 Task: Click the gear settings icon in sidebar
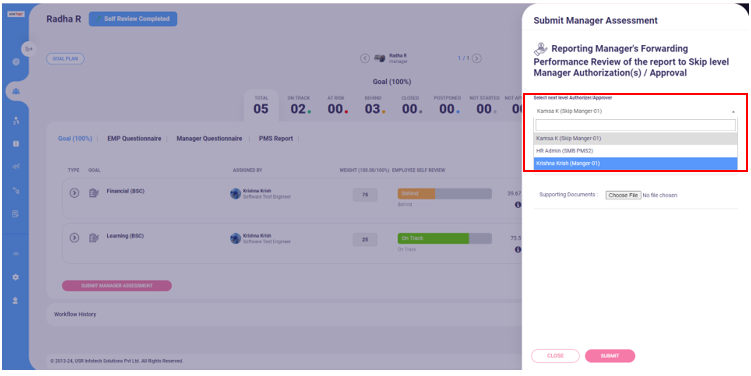pyautogui.click(x=15, y=277)
